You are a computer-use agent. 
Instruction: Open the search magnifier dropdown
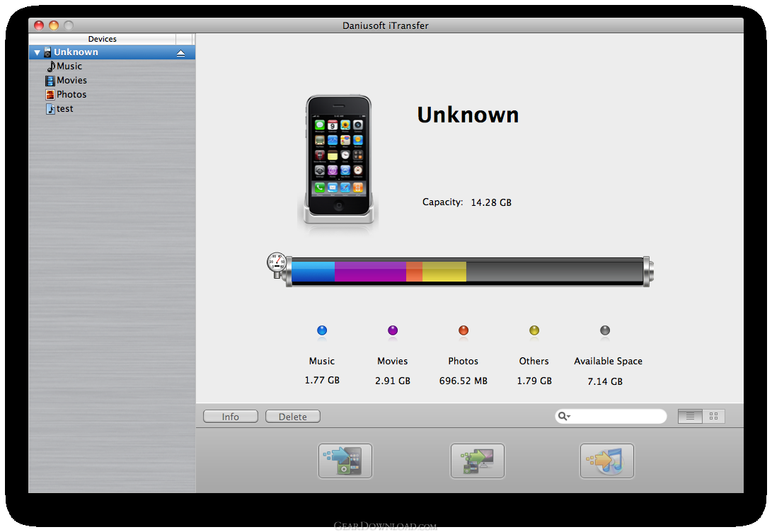click(x=564, y=417)
